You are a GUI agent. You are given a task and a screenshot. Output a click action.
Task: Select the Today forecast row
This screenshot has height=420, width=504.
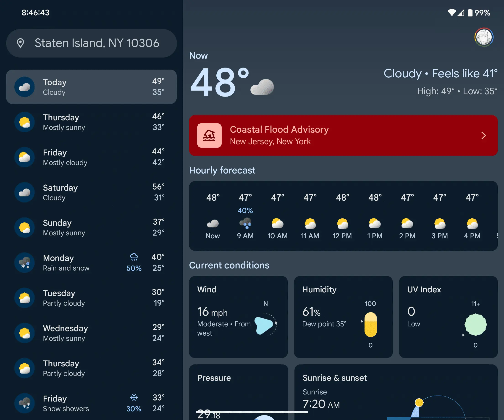(x=91, y=87)
